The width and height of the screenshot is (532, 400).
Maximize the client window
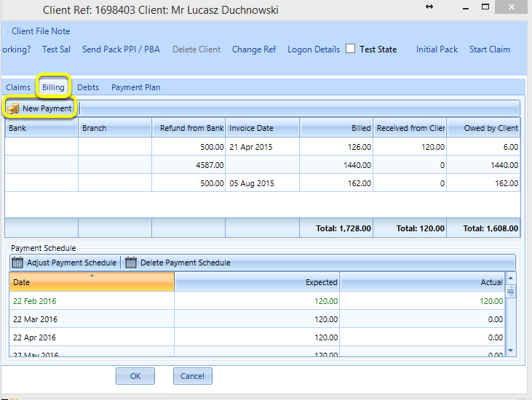(x=485, y=7)
